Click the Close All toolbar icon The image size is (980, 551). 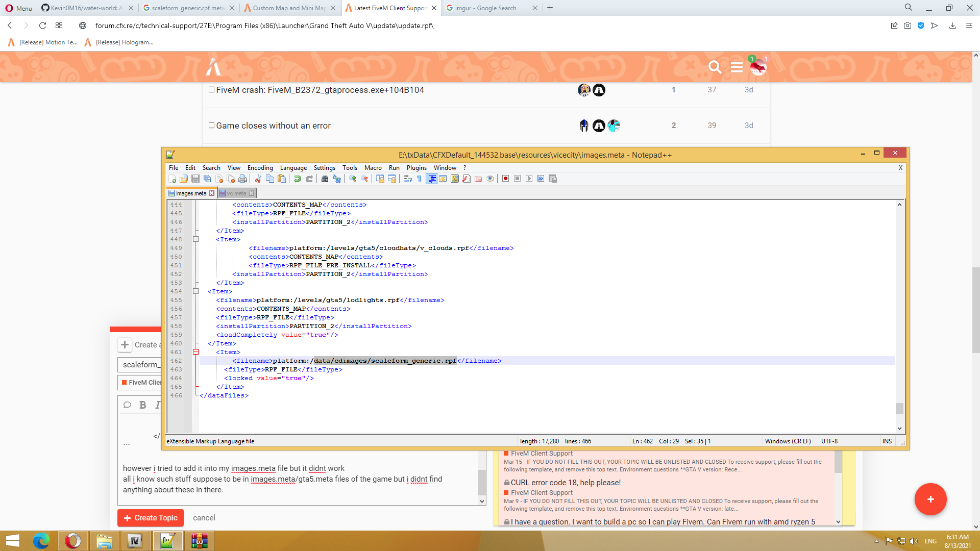click(231, 179)
